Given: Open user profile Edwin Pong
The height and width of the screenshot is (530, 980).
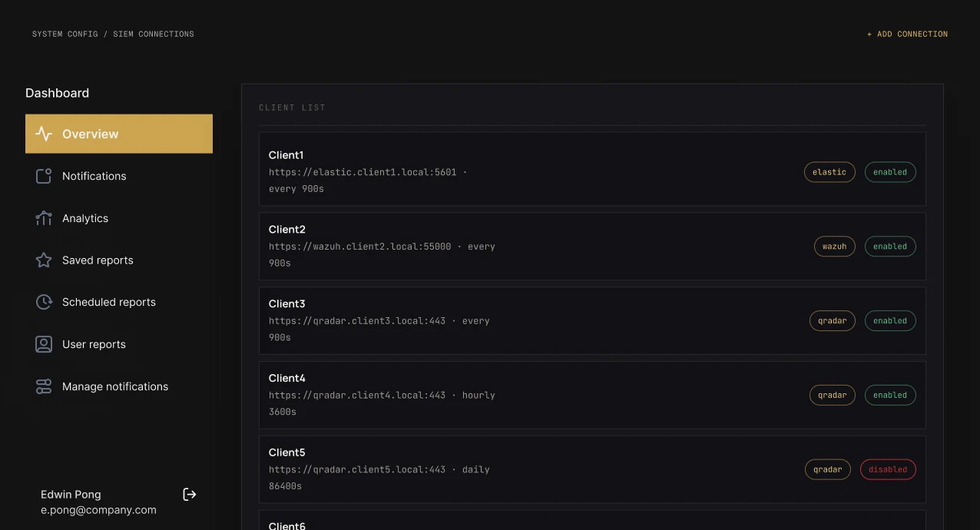Looking at the screenshot, I should click(x=98, y=502).
